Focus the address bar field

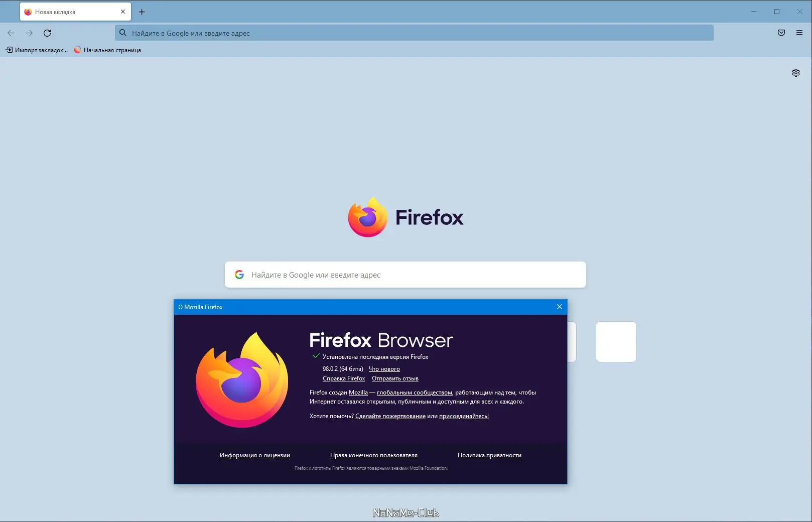[414, 33]
